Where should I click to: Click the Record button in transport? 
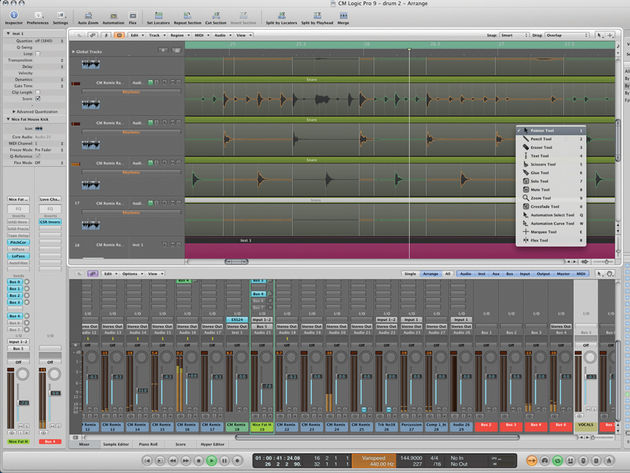pyautogui.click(x=237, y=461)
